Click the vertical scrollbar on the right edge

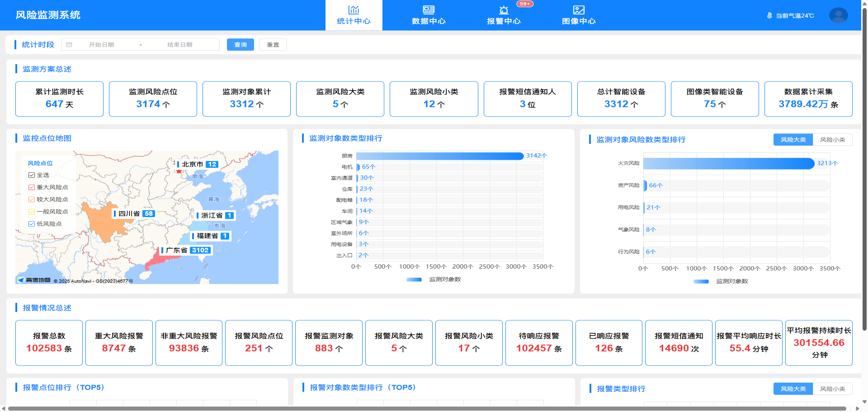tap(864, 169)
